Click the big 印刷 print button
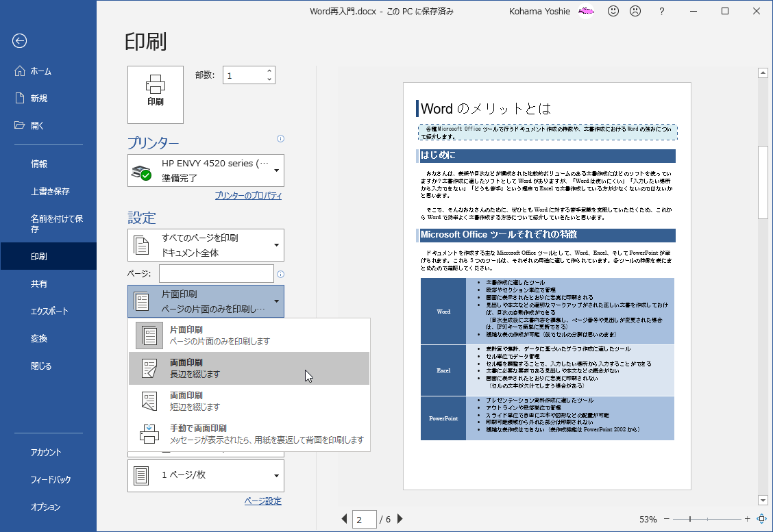 (x=156, y=94)
